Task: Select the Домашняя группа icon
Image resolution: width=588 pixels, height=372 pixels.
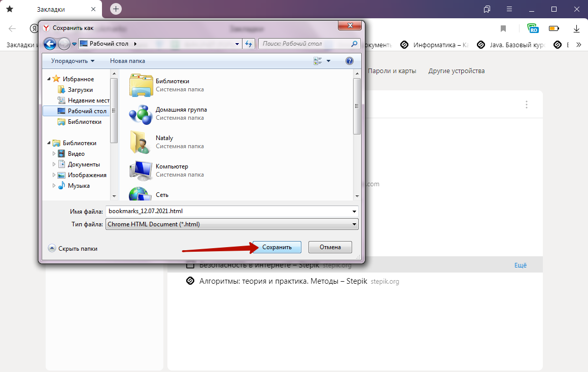Action: [x=141, y=114]
